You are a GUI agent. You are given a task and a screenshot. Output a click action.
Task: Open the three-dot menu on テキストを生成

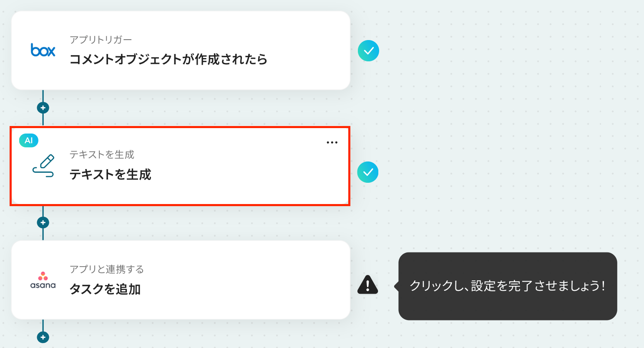pos(332,142)
